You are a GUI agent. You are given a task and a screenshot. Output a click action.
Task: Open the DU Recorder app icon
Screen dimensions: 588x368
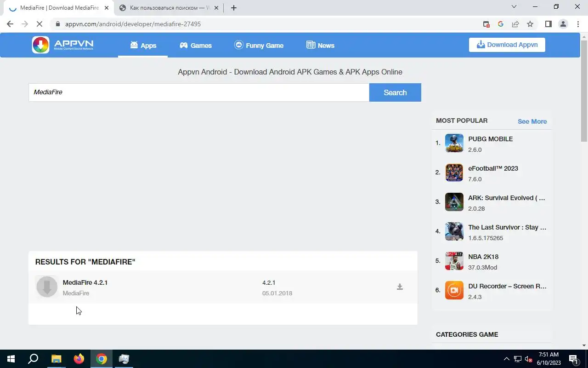pyautogui.click(x=454, y=290)
